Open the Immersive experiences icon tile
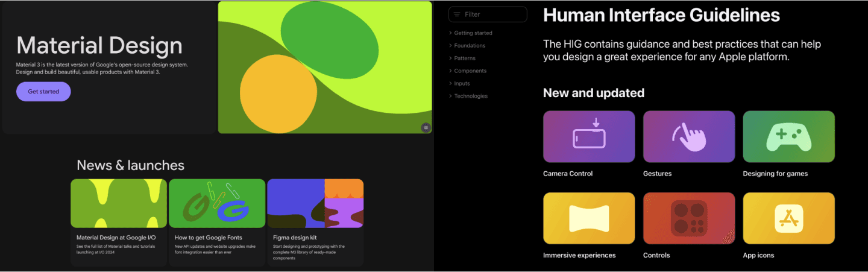 click(589, 218)
